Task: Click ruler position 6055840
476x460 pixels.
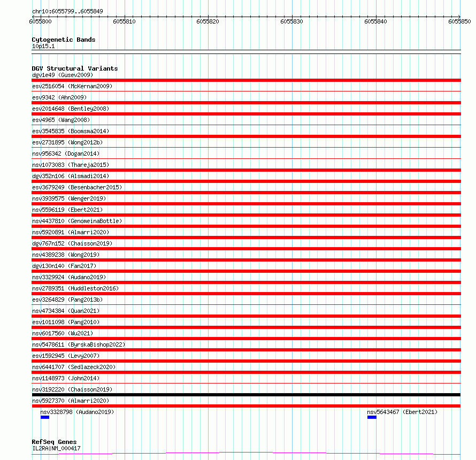Action: coord(375,21)
